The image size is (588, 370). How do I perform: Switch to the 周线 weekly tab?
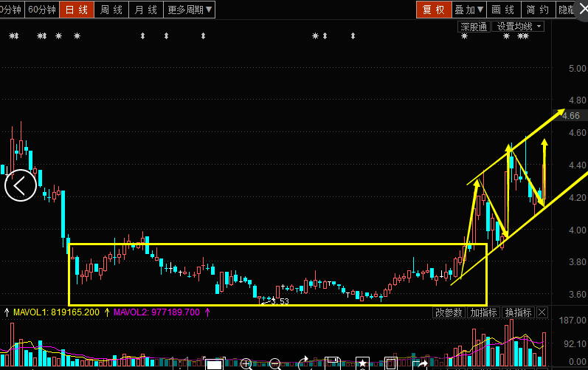click(111, 10)
